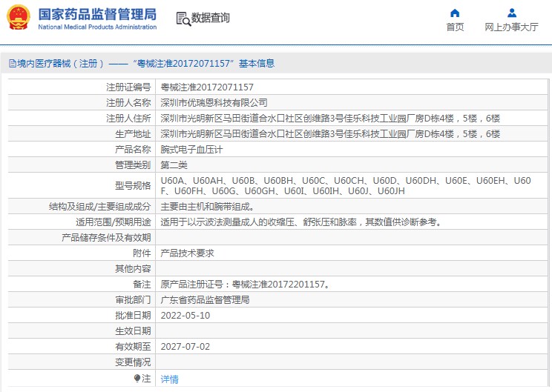Click National Medical Products Administration English subtitle
Image resolution: width=552 pixels, height=392 pixels.
point(97,27)
